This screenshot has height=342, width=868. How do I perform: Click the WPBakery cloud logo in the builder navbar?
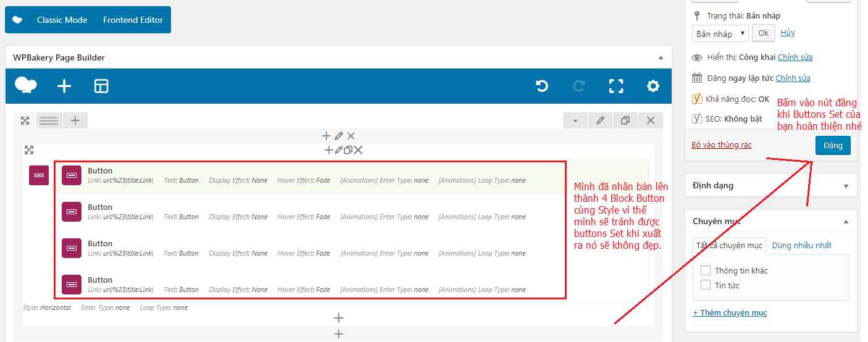(x=26, y=85)
